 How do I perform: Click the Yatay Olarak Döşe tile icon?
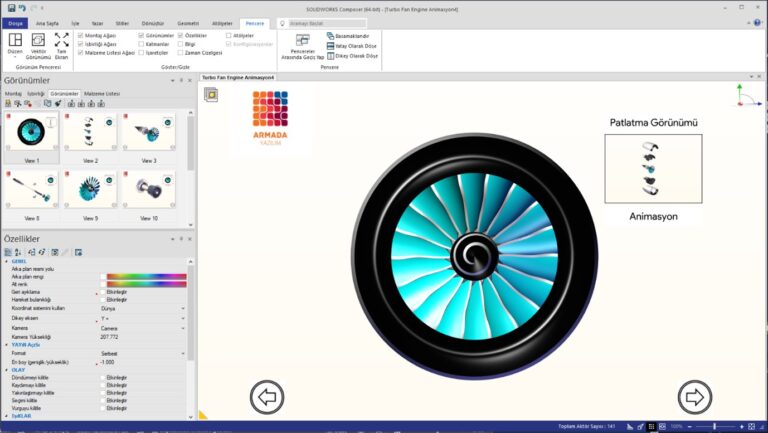(x=334, y=46)
